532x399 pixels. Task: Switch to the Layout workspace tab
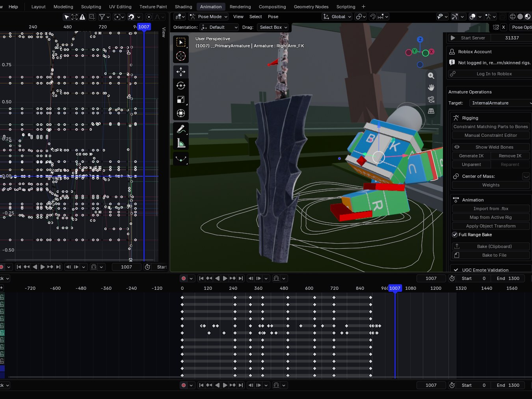coord(38,7)
